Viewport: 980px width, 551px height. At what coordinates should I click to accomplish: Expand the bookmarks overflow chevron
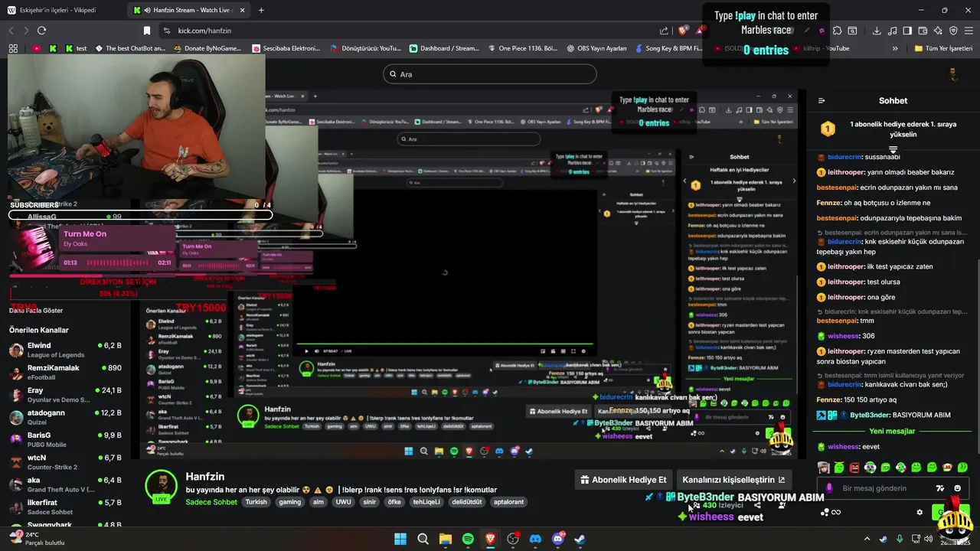click(x=895, y=48)
